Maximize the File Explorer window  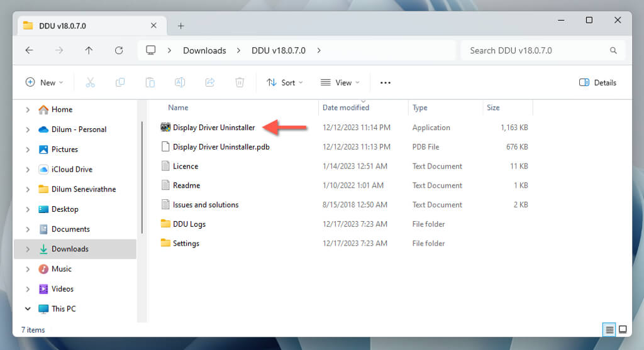[589, 20]
